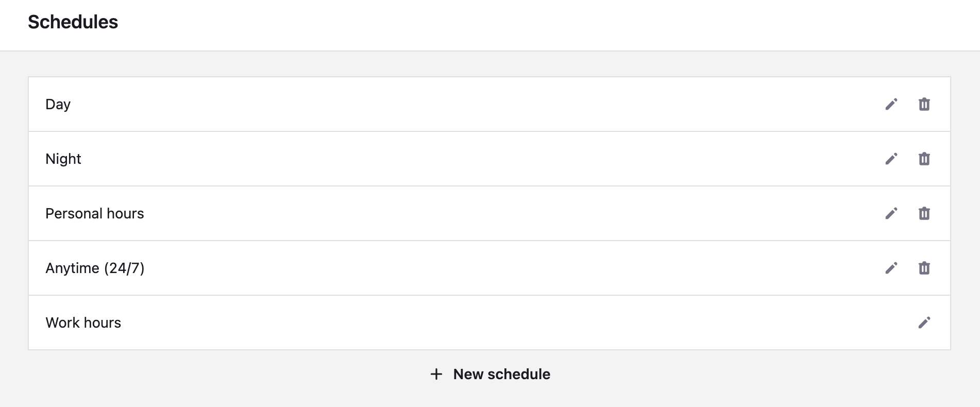The width and height of the screenshot is (980, 407).
Task: Click the empty white header area right of Schedules
Action: pyautogui.click(x=515, y=23)
